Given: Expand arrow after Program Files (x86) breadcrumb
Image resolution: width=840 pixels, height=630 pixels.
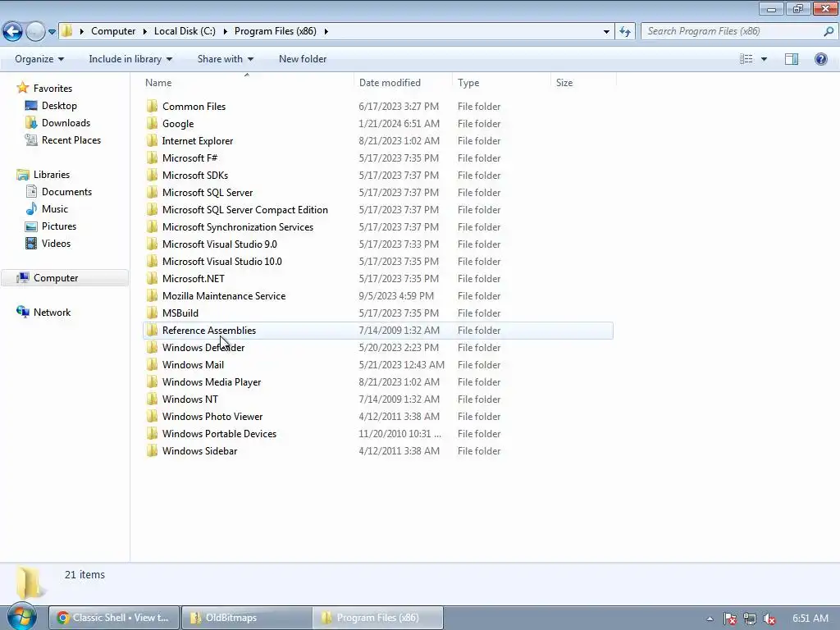Looking at the screenshot, I should coord(326,32).
